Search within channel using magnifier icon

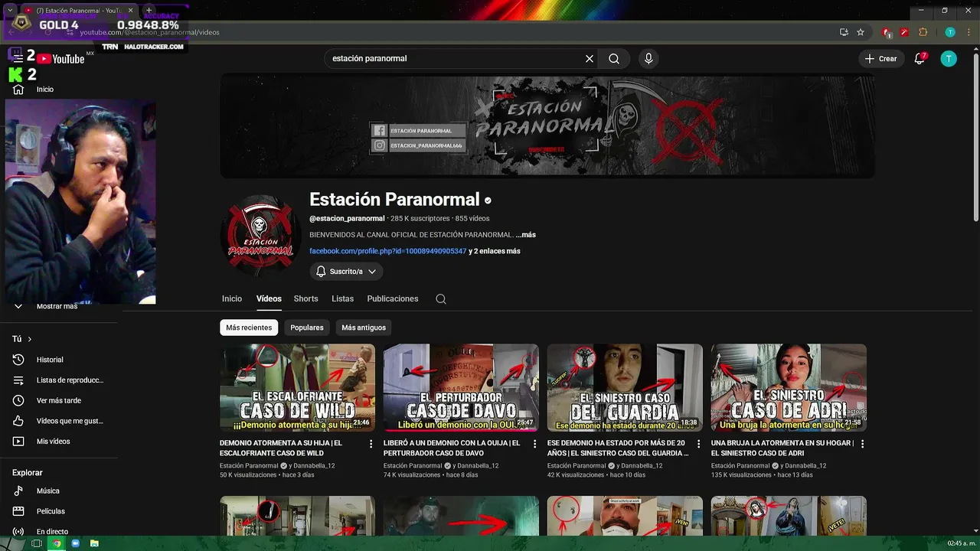pyautogui.click(x=441, y=299)
